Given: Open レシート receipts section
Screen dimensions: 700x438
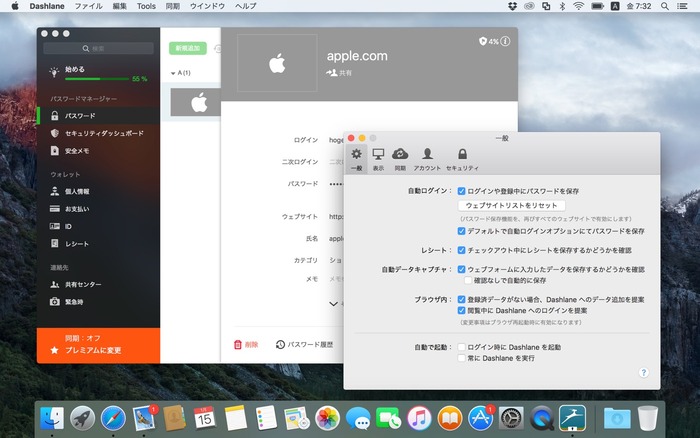Looking at the screenshot, I should 98,244.
